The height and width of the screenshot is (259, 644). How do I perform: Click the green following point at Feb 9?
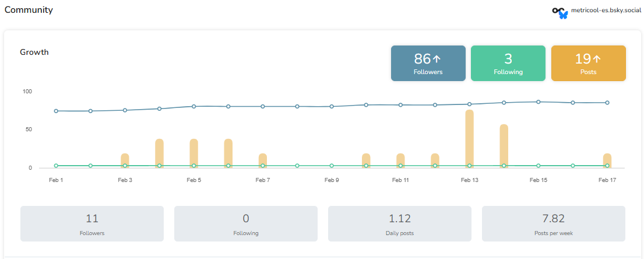332,166
